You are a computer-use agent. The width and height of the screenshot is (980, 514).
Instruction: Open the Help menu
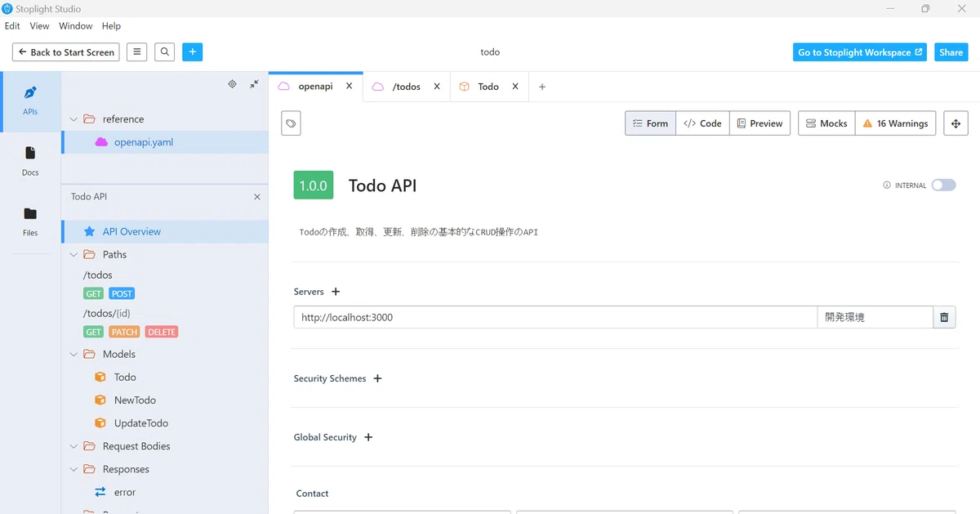point(111,26)
